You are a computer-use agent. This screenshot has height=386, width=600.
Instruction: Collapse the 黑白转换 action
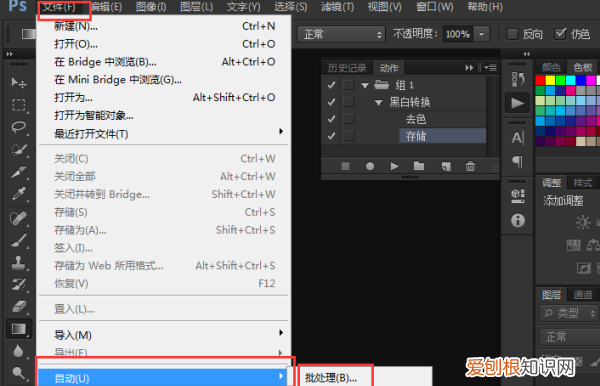[378, 103]
